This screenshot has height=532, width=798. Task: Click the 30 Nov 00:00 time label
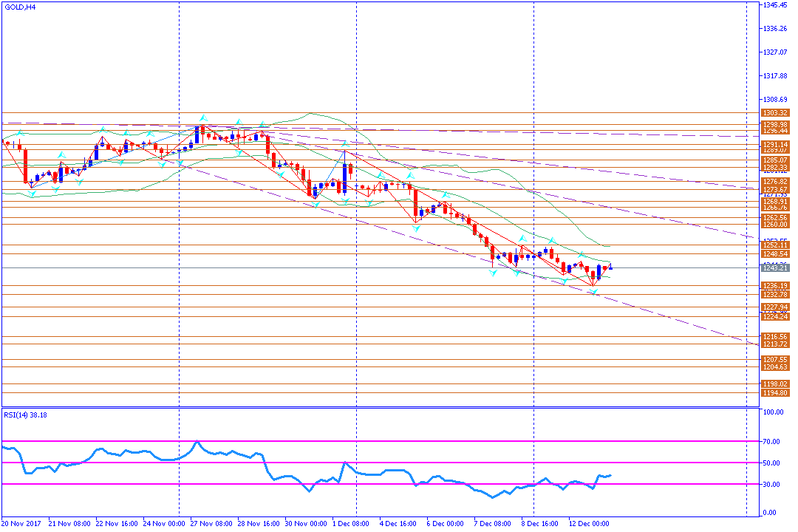(x=306, y=523)
